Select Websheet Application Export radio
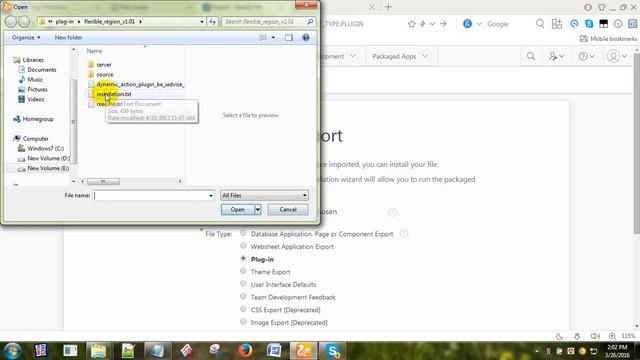 (243, 246)
